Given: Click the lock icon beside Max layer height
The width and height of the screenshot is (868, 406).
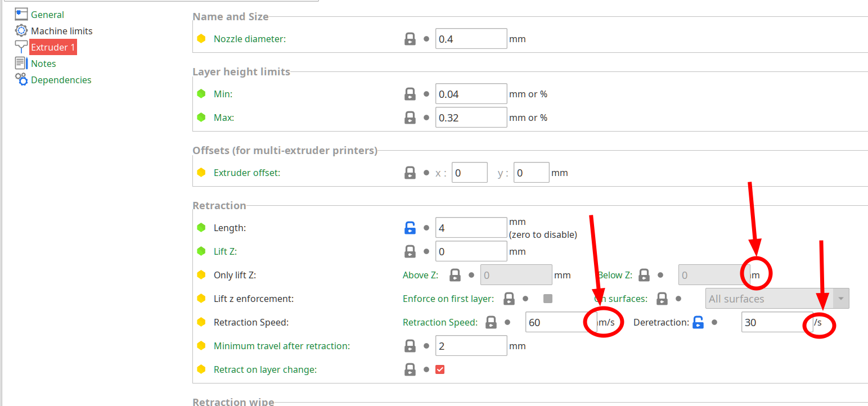Looking at the screenshot, I should 410,118.
